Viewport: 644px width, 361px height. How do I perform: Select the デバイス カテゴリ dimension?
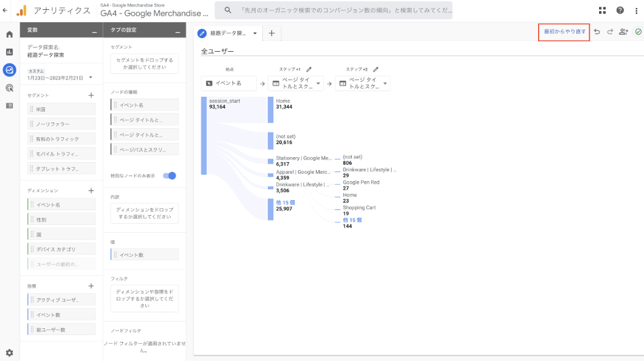pos(62,249)
